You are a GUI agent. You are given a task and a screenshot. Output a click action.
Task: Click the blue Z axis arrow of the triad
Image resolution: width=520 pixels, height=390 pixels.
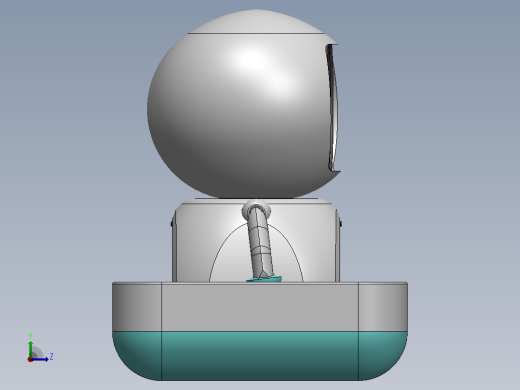click(x=40, y=359)
